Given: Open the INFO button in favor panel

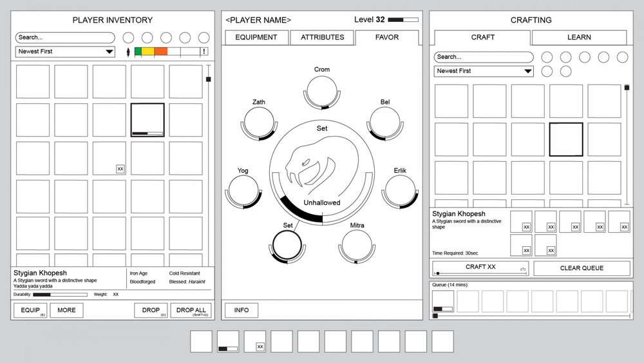Looking at the screenshot, I should 241,310.
